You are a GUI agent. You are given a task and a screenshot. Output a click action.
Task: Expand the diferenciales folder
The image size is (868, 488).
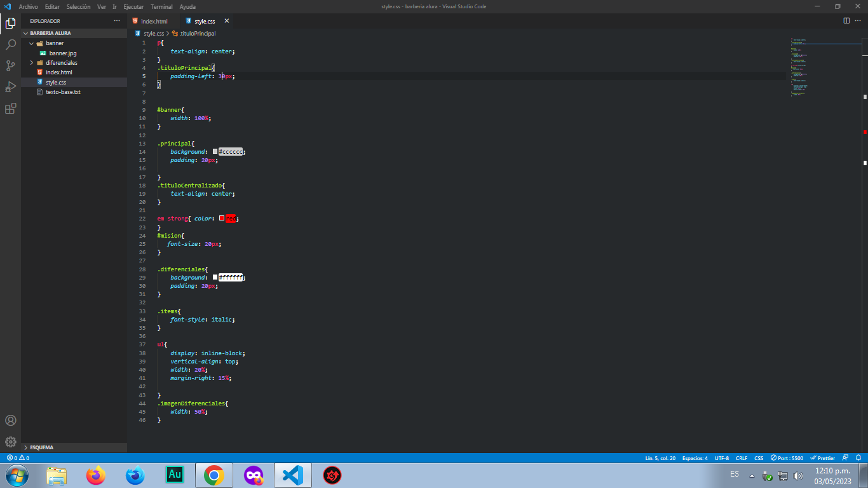[74, 63]
